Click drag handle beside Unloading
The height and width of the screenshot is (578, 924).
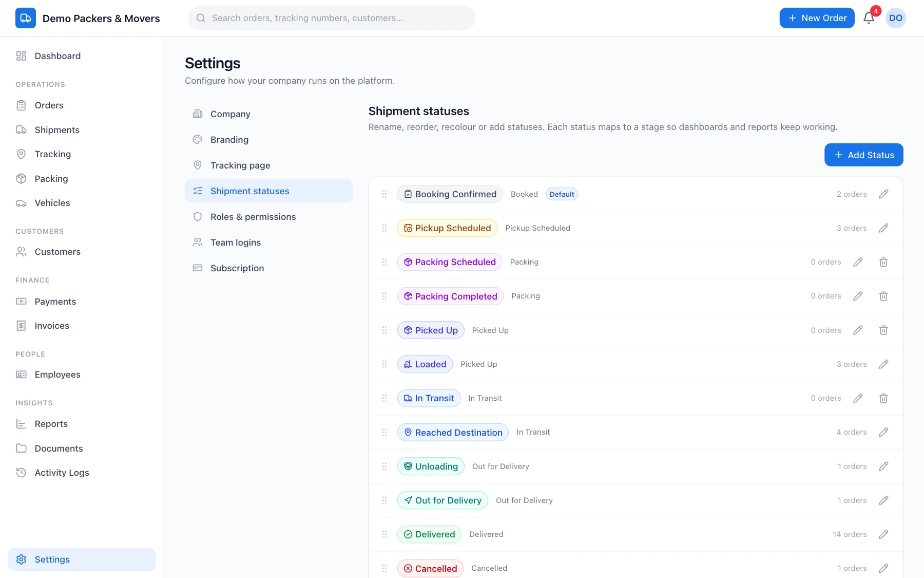pyautogui.click(x=384, y=467)
